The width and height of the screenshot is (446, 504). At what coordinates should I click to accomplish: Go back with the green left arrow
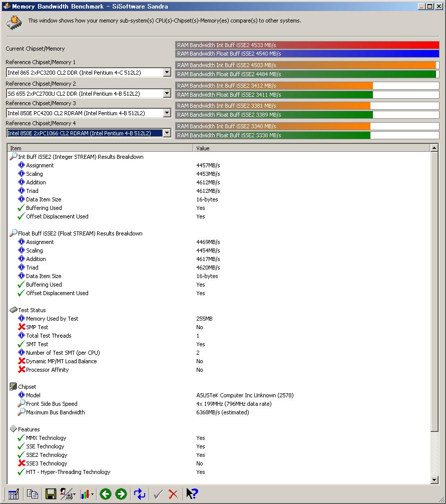click(105, 494)
